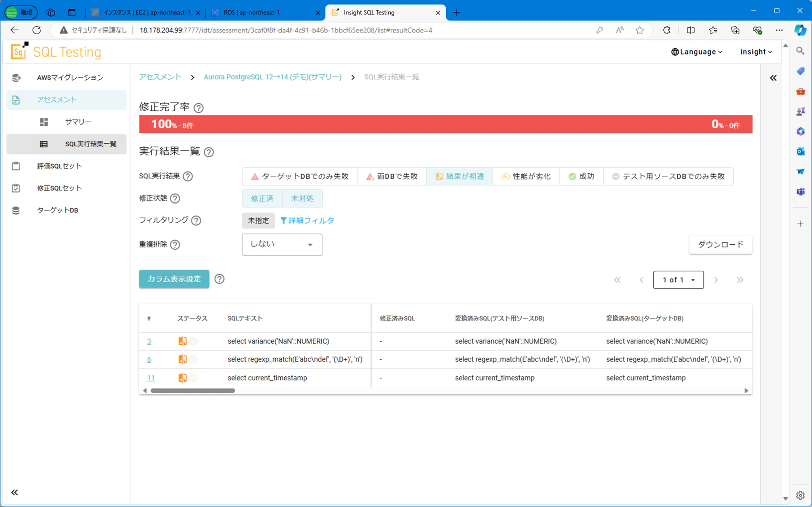The image size is (812, 507).
Task: Collapse left sidebar with bottom chevron
Action: point(14,492)
